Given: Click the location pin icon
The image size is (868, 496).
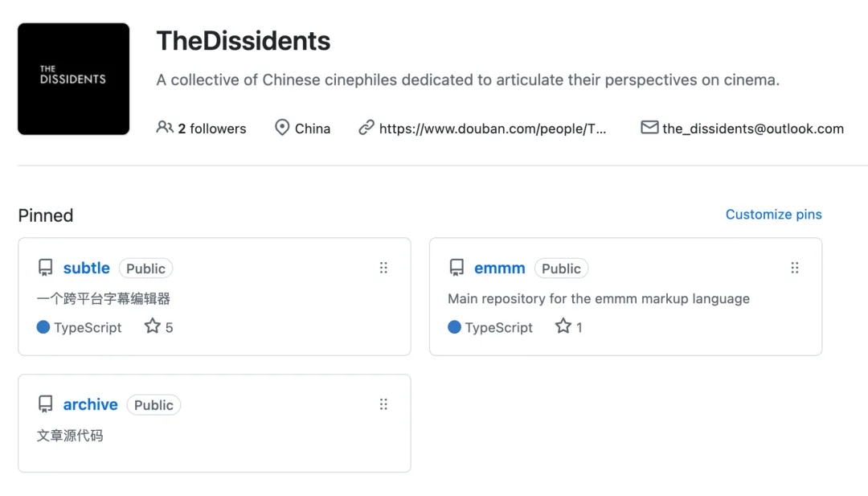Looking at the screenshot, I should [282, 128].
